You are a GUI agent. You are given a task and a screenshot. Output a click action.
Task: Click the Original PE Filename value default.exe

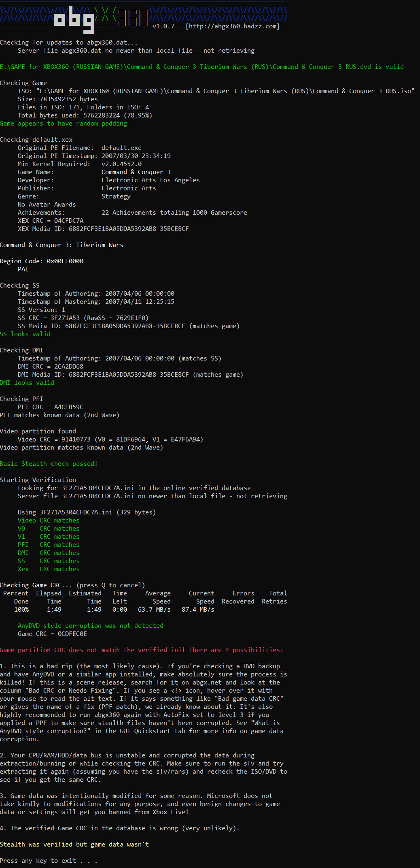[121, 148]
